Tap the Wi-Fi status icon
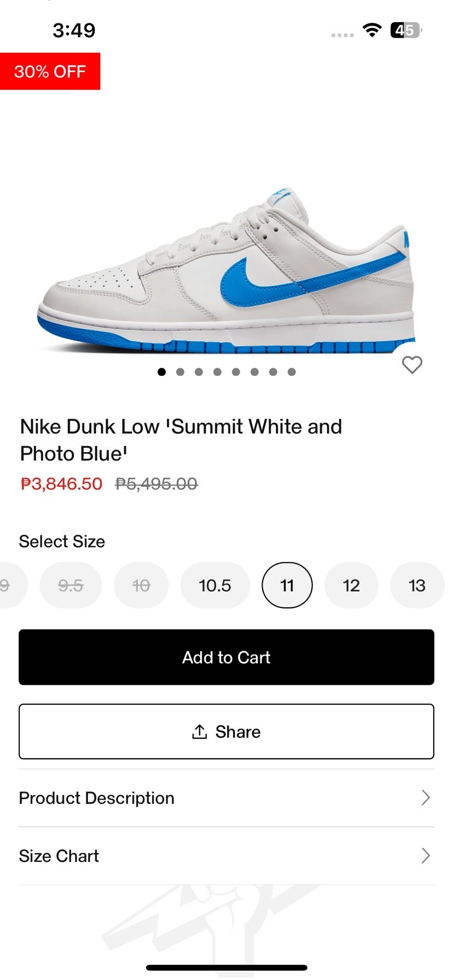The height and width of the screenshot is (980, 453). point(372,30)
